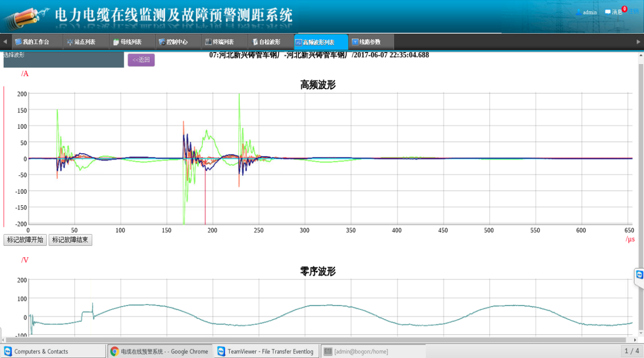Click the 母线列表 tab icon
This screenshot has height=358, width=644.
tap(116, 42)
